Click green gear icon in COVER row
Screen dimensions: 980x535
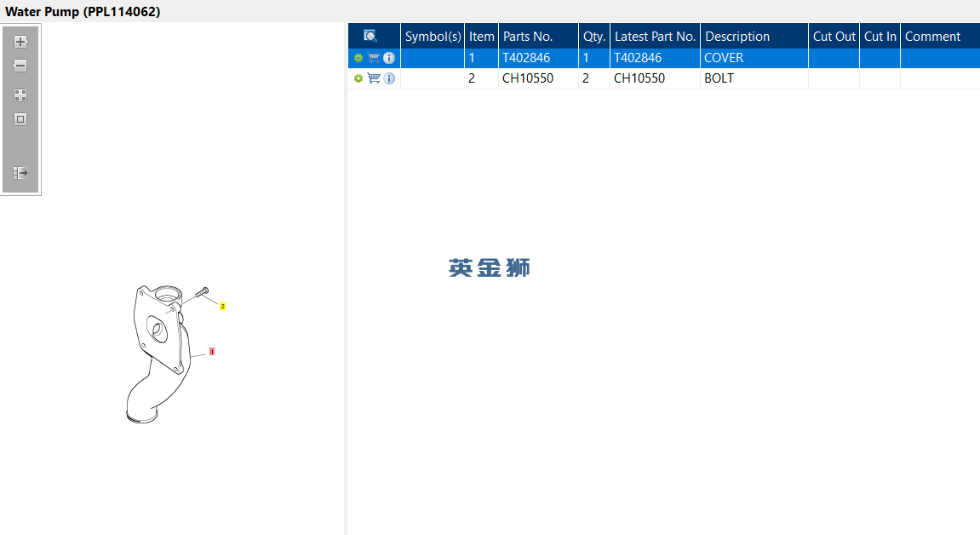[x=358, y=58]
